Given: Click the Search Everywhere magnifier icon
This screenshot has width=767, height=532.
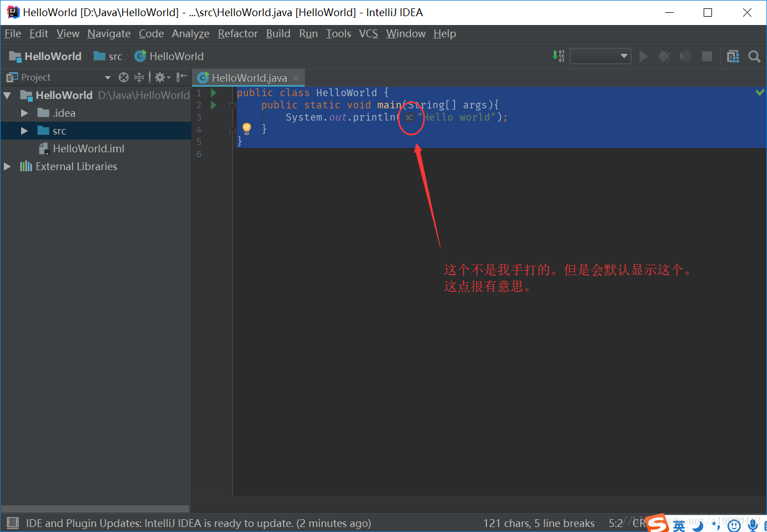Looking at the screenshot, I should coord(754,56).
